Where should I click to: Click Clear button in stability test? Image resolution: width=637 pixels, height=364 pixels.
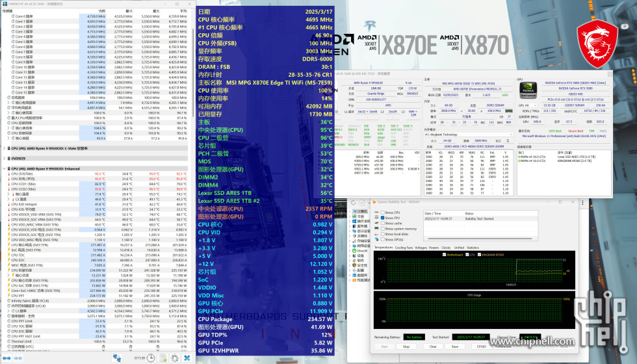(433, 346)
